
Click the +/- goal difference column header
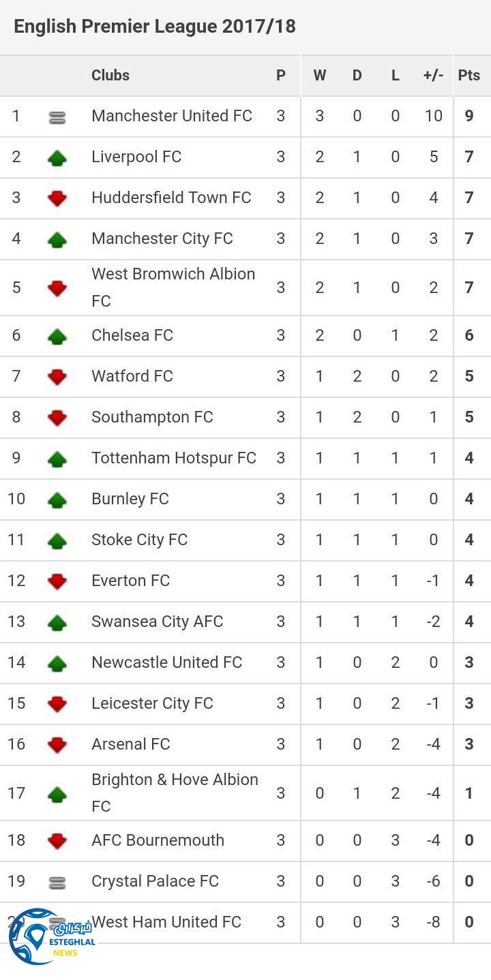(433, 75)
